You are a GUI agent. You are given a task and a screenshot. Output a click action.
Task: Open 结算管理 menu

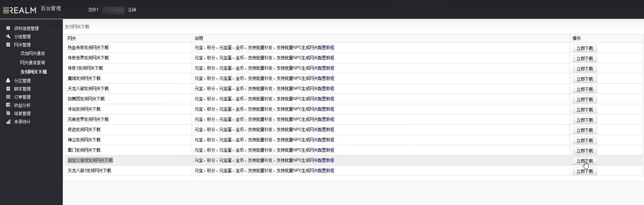tap(22, 113)
